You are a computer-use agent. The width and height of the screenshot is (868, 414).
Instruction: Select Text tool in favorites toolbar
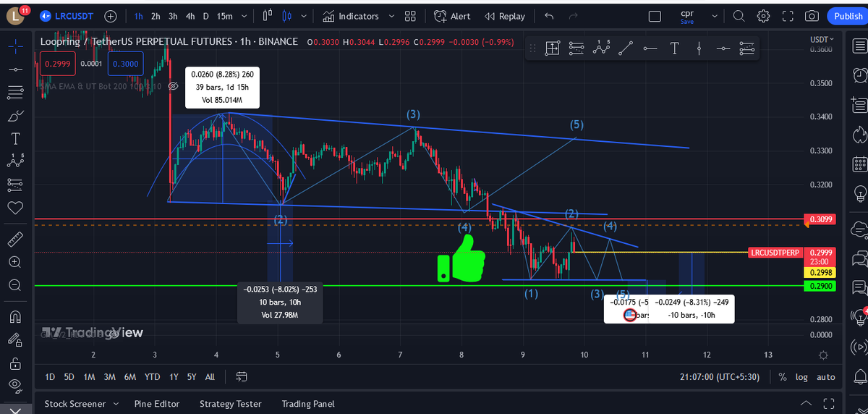tap(674, 48)
